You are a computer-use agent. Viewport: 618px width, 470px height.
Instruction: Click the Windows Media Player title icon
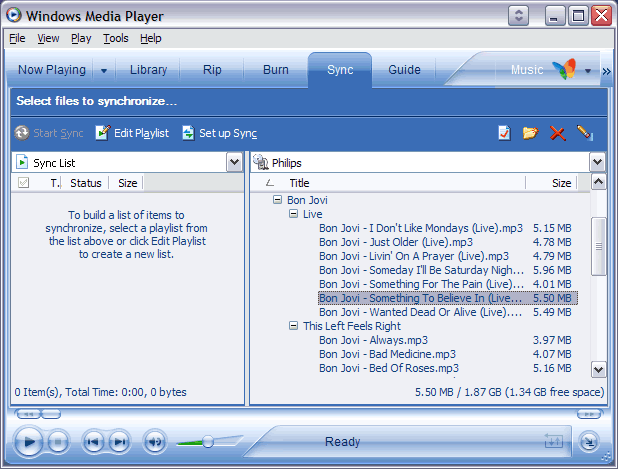[14, 15]
